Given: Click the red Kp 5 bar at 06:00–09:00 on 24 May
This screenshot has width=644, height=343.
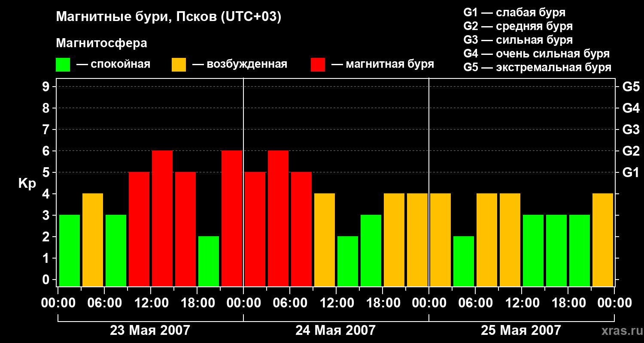Looking at the screenshot, I should (x=301, y=229).
